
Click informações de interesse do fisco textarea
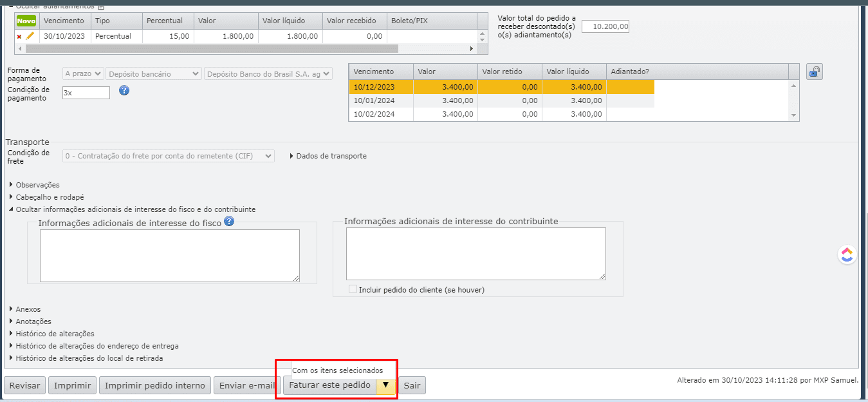[170, 256]
